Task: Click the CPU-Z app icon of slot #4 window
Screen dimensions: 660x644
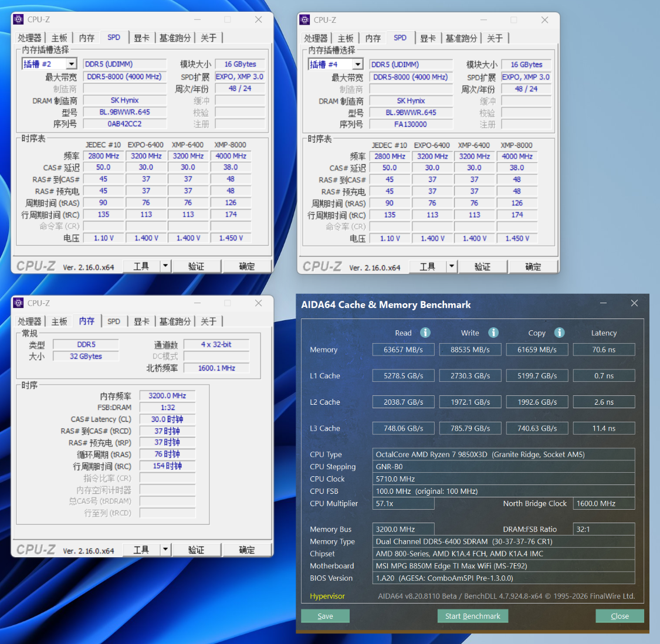Action: click(304, 20)
